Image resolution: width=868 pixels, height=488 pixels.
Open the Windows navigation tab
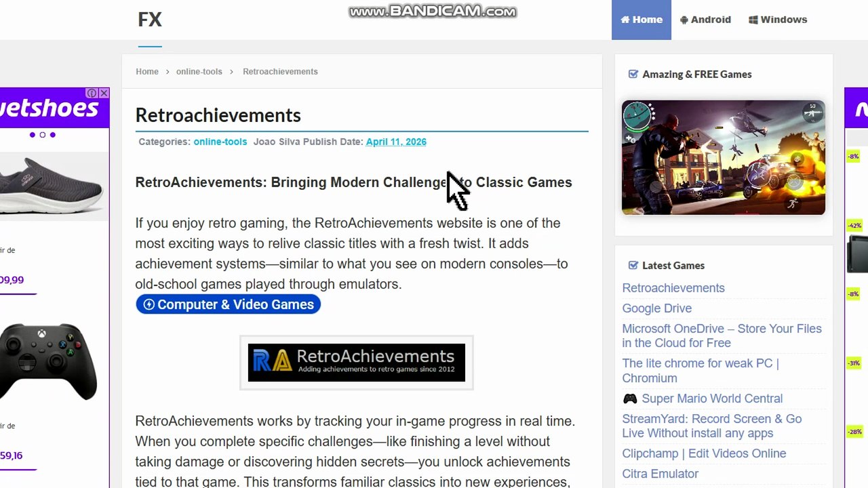click(x=778, y=20)
